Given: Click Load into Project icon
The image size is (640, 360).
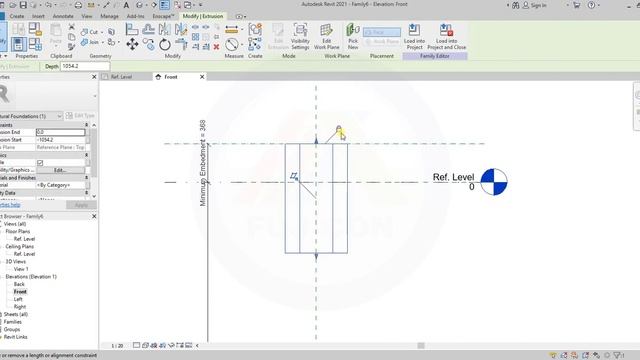Looking at the screenshot, I should 414,36.
